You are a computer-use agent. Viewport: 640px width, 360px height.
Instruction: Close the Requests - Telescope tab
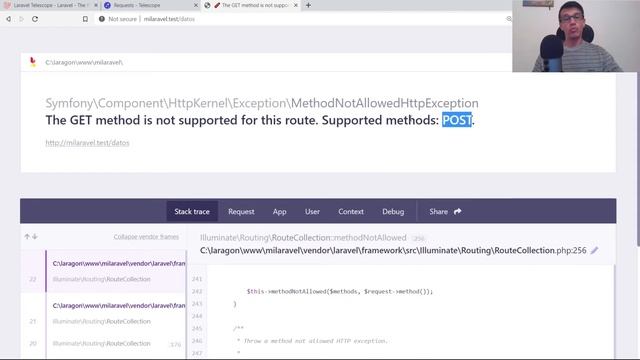196,5
